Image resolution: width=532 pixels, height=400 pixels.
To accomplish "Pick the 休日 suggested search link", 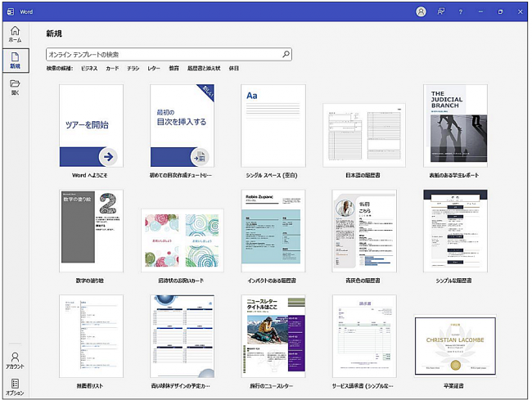I will pos(234,69).
